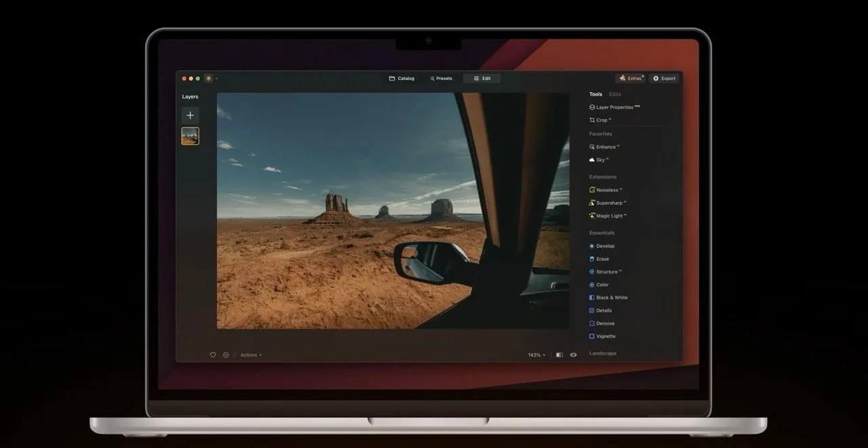Select the Vignette tool
868x448 pixels.
click(x=605, y=336)
